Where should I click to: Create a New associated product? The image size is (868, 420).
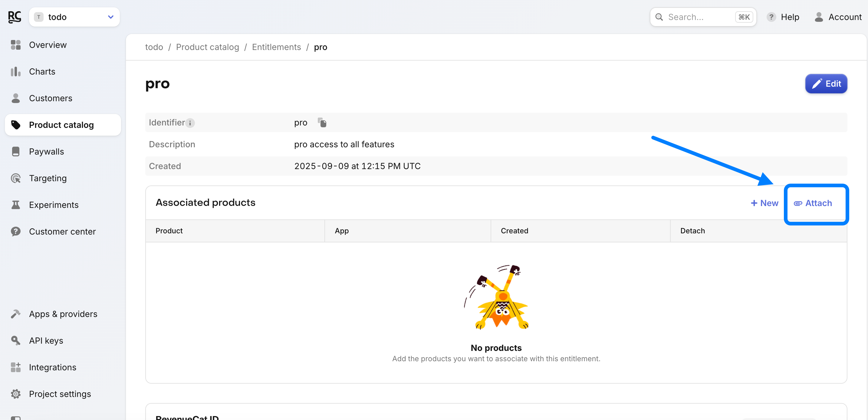(764, 203)
